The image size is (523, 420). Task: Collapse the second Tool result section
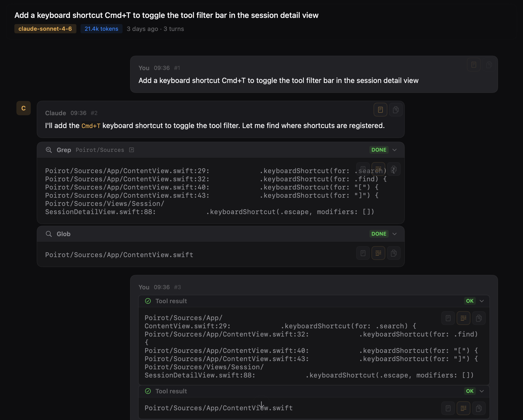[482, 391]
